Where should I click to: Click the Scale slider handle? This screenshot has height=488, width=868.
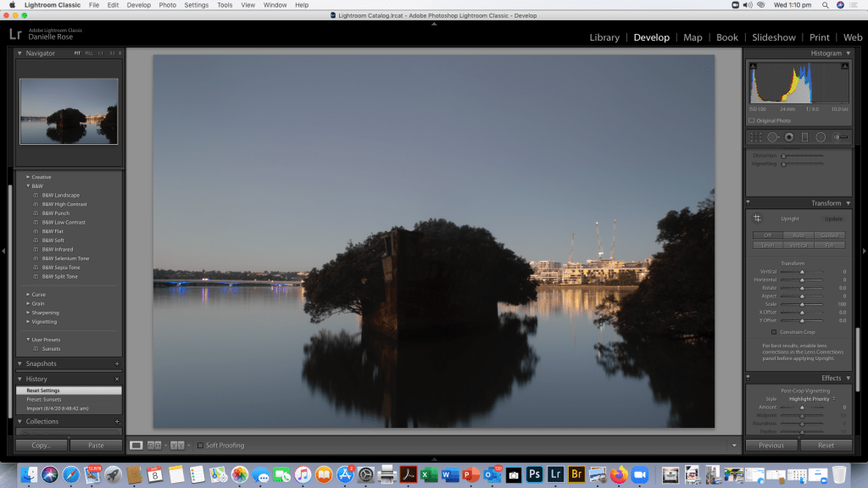click(x=802, y=304)
